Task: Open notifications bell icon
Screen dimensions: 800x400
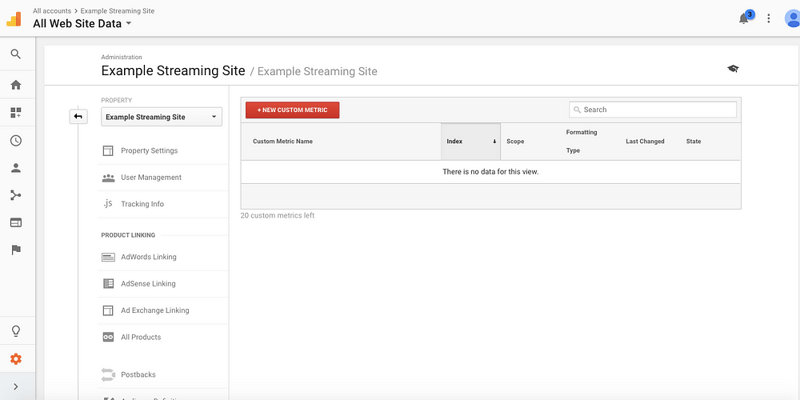Action: [745, 18]
